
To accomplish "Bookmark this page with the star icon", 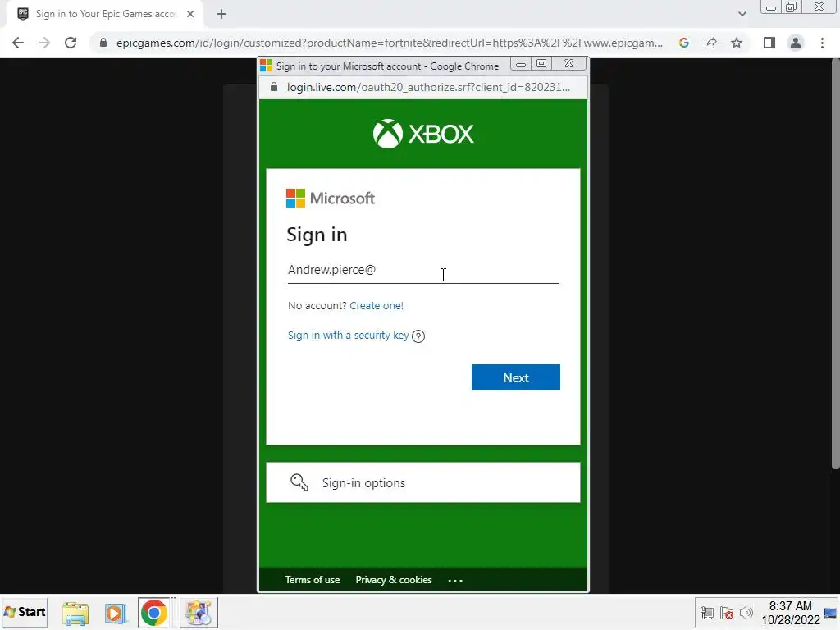I will click(737, 43).
